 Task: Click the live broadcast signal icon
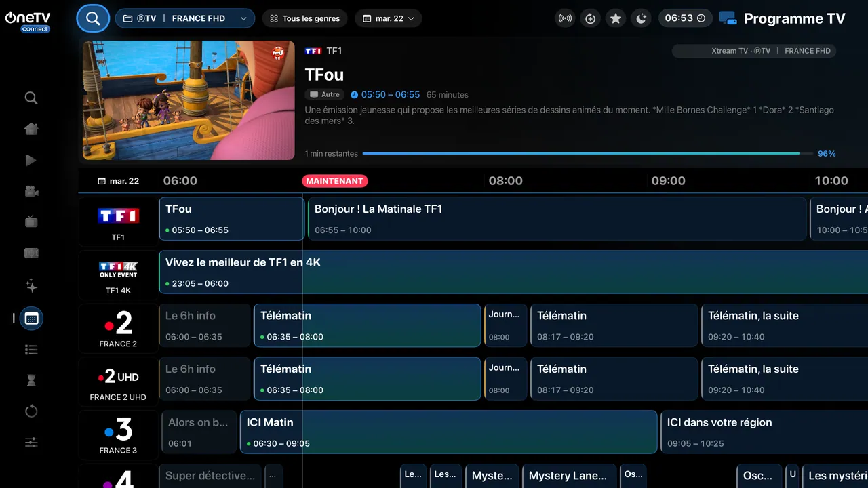click(x=565, y=18)
